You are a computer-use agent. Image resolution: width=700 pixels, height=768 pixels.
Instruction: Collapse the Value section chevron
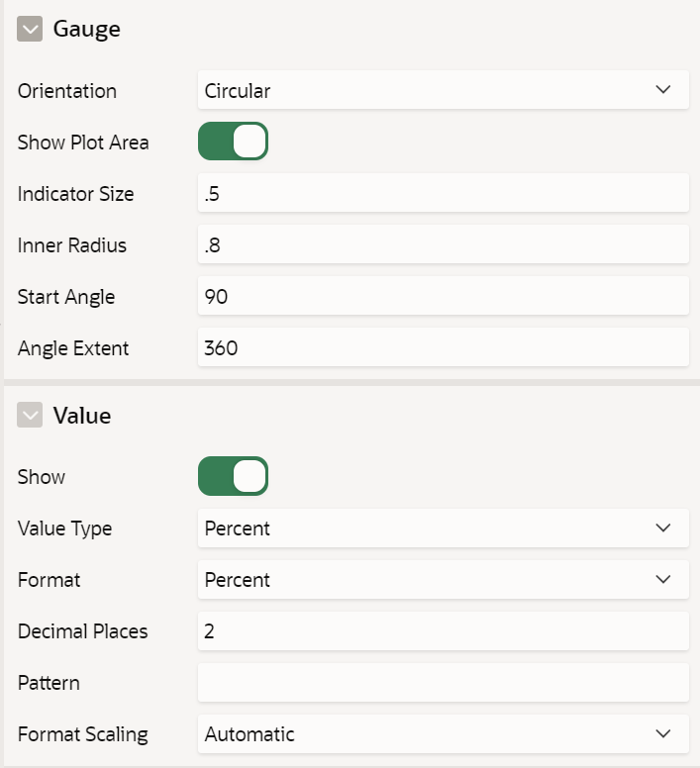coord(30,416)
